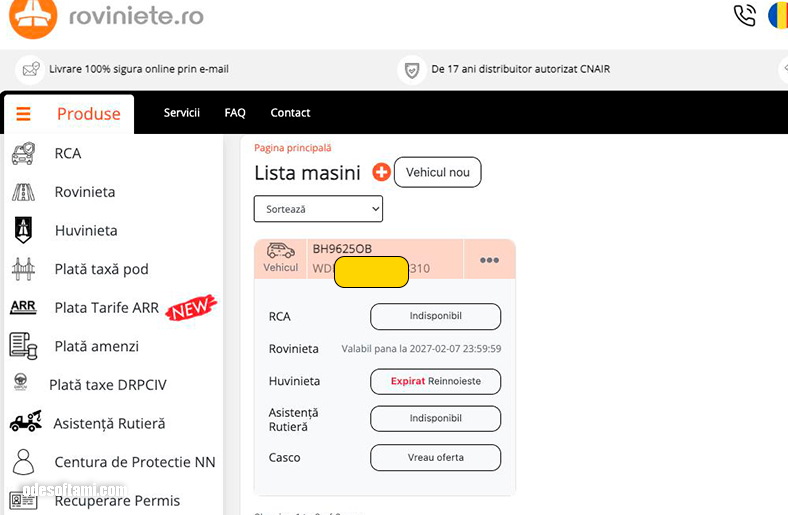Click the Rovinieta road icon
This screenshot has width=788, height=515.
click(x=23, y=192)
